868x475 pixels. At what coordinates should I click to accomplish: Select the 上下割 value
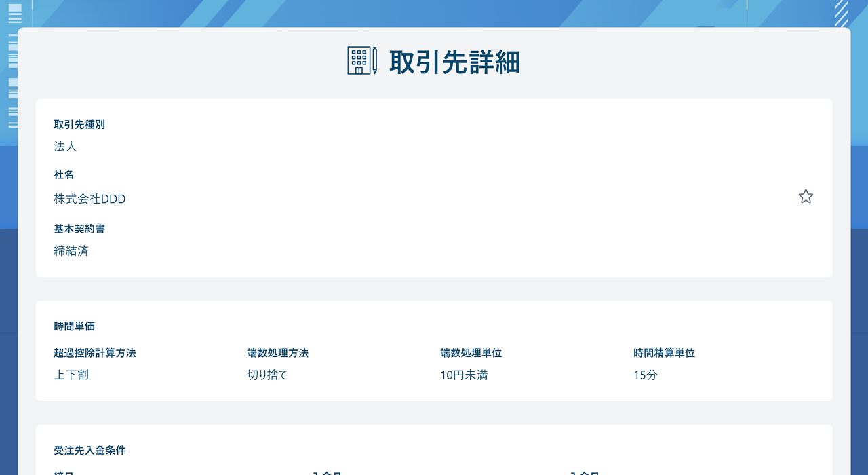pyautogui.click(x=71, y=375)
